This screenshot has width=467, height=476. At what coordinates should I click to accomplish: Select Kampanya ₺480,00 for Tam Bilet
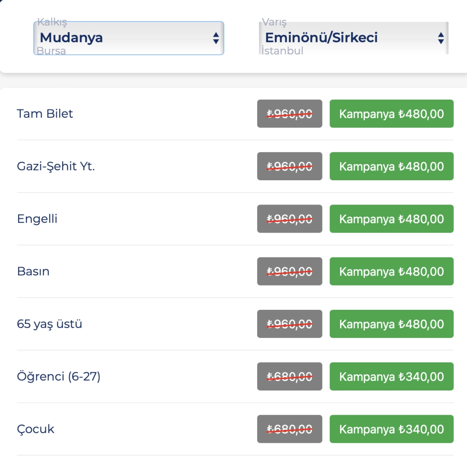click(391, 114)
